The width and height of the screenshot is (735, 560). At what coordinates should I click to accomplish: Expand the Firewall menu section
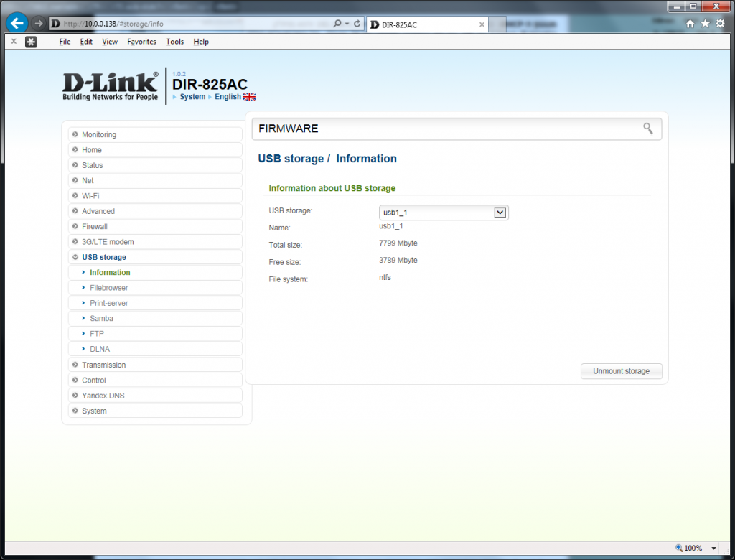point(94,227)
